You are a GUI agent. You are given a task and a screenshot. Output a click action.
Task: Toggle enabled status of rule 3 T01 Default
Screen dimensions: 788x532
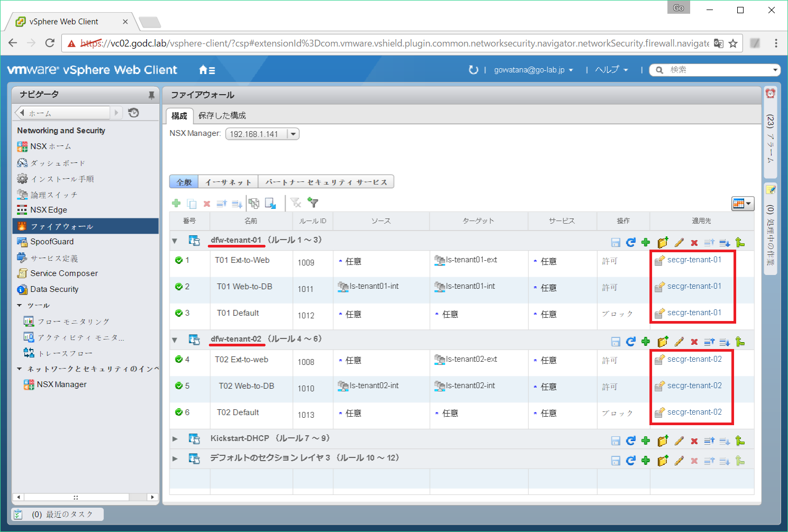click(x=179, y=313)
